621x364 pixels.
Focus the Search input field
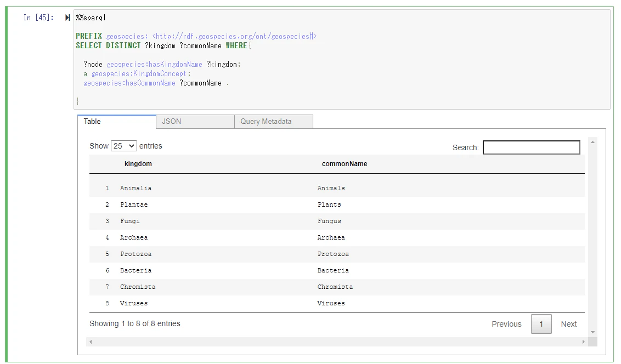click(532, 147)
